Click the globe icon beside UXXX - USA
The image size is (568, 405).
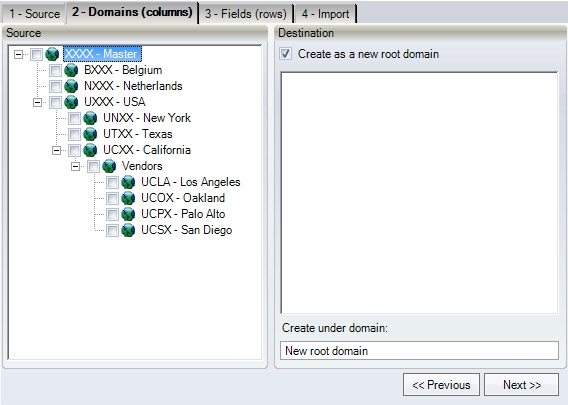(71, 102)
